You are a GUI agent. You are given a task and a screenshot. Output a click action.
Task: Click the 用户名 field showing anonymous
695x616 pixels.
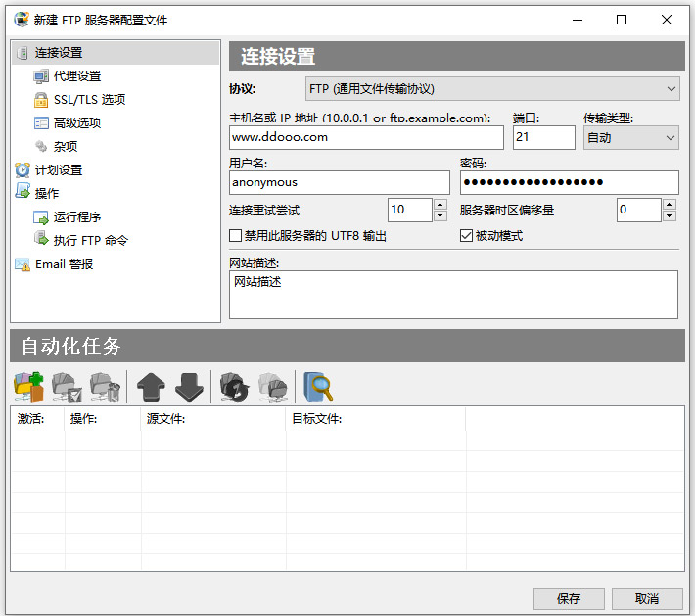(x=339, y=183)
